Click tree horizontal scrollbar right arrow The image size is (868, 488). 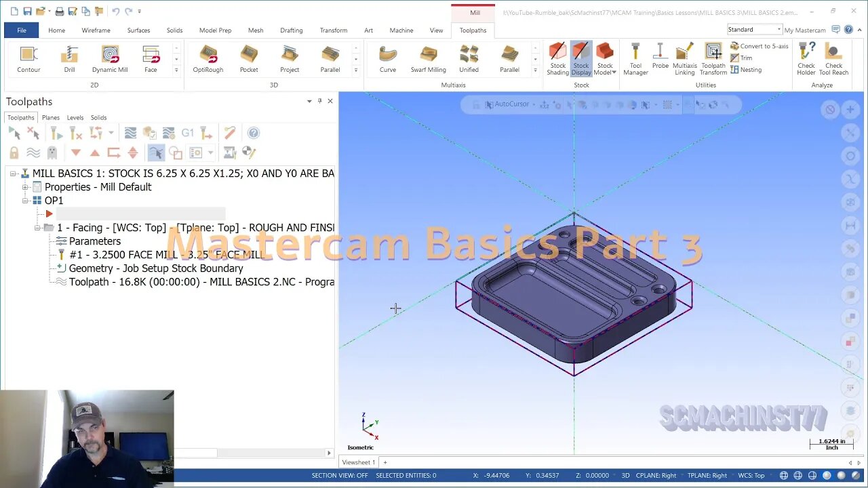click(x=329, y=453)
